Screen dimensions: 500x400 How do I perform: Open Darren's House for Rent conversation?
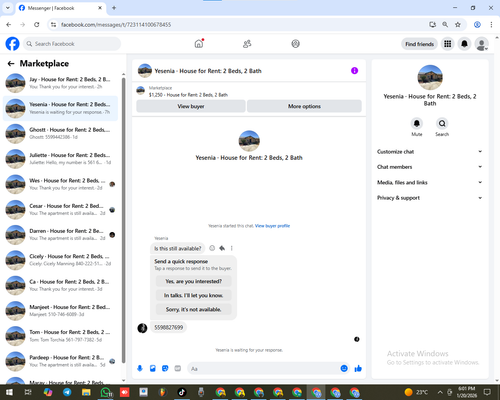coord(60,234)
